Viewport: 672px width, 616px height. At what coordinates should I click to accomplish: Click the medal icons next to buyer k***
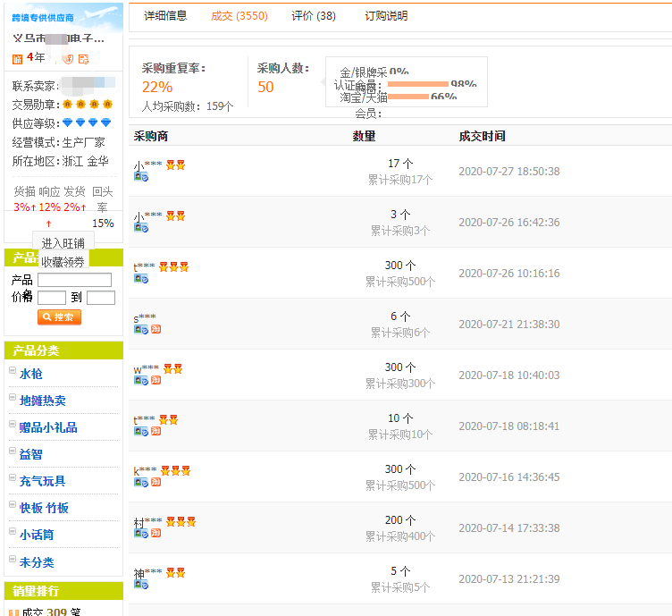(174, 470)
